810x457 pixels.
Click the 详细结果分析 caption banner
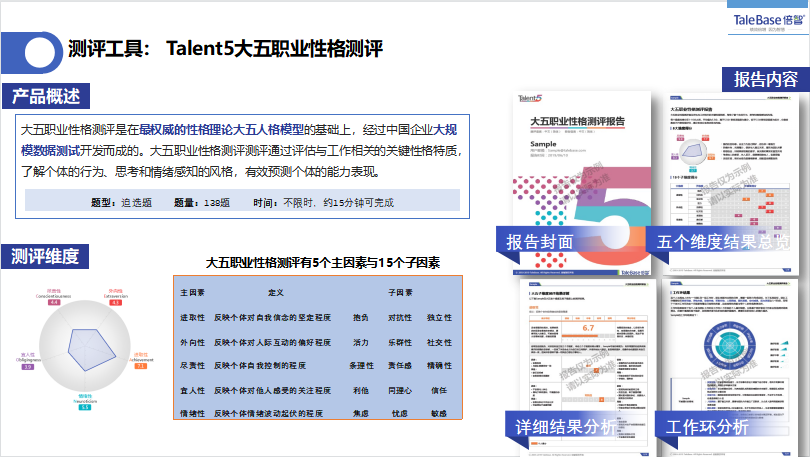point(567,427)
